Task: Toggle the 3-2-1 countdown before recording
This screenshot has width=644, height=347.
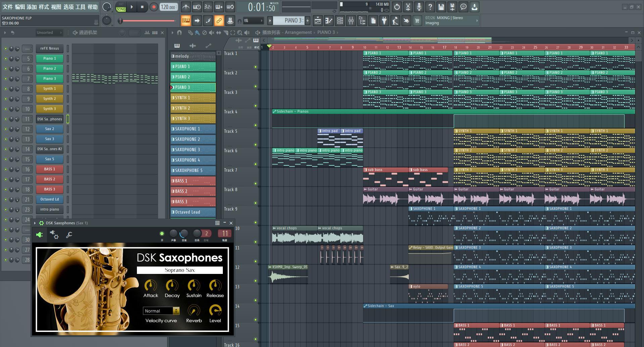Action: pos(208,7)
